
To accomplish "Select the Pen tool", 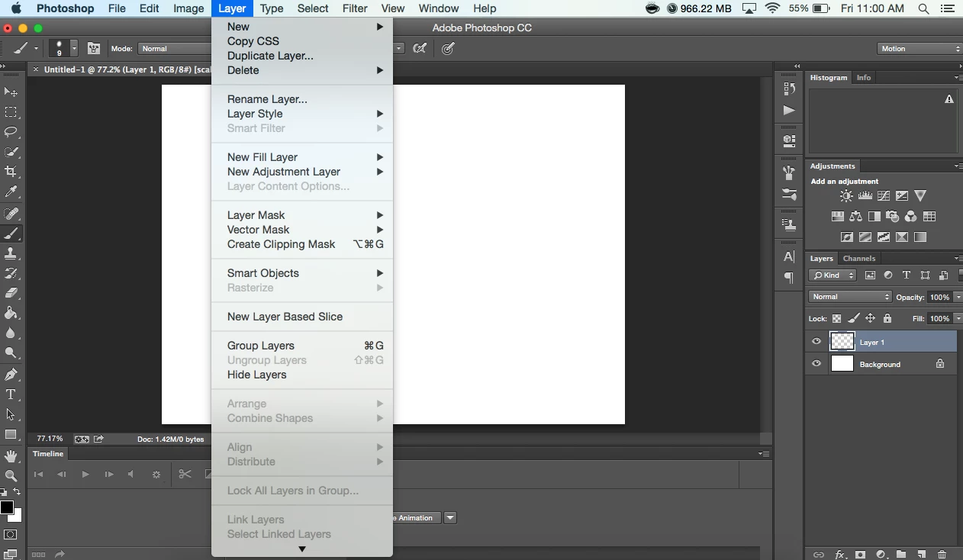I will pos(11,375).
